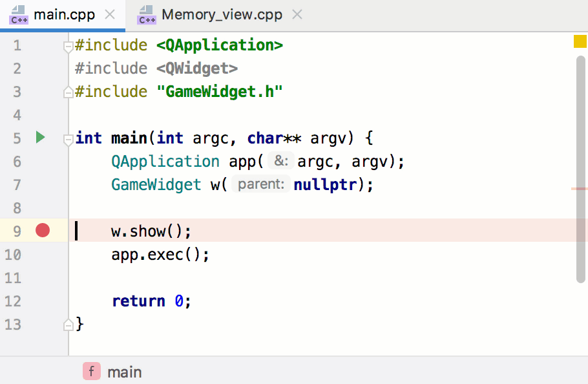Click the vertical scrollbar in the editor

coord(581,168)
